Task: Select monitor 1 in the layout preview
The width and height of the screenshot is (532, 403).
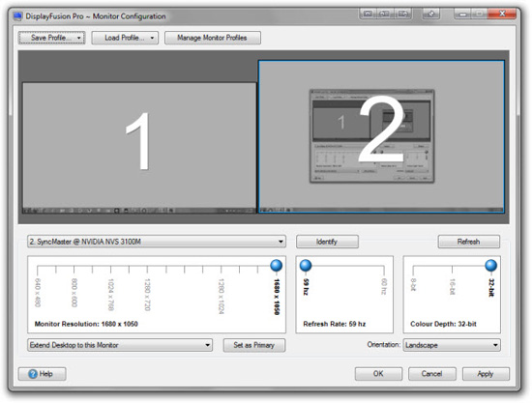Action: click(139, 148)
